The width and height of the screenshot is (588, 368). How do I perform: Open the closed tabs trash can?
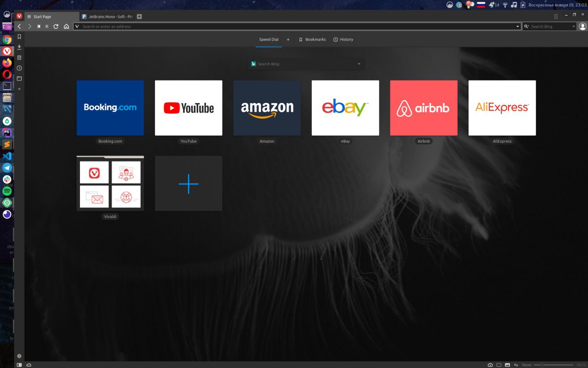(556, 17)
